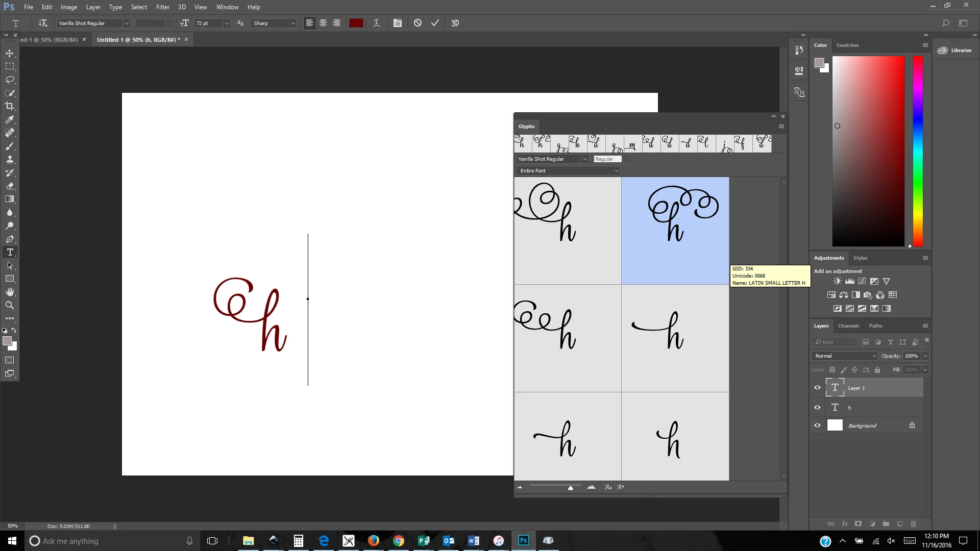Cancel current text edits icon

[x=418, y=23]
